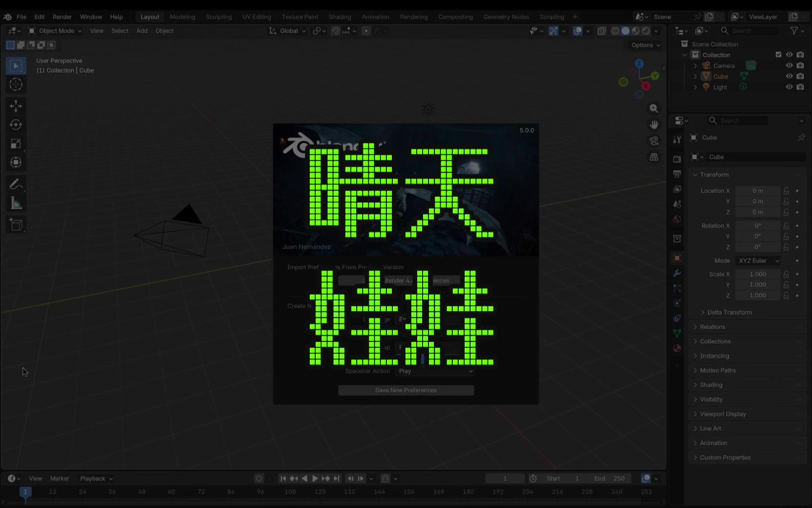812x508 pixels.
Task: Select the Measure tool
Action: [x=16, y=203]
